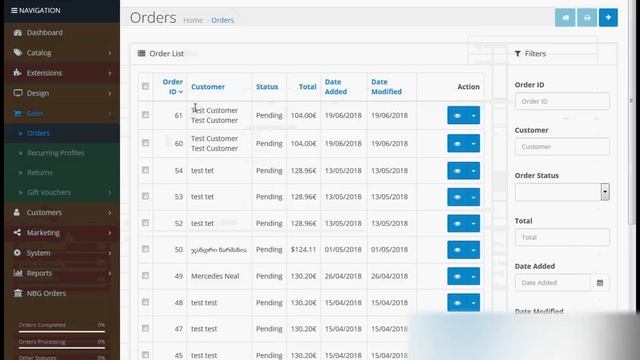640x360 pixels.
Task: Expand the Marketing menu chevron
Action: [x=109, y=233]
